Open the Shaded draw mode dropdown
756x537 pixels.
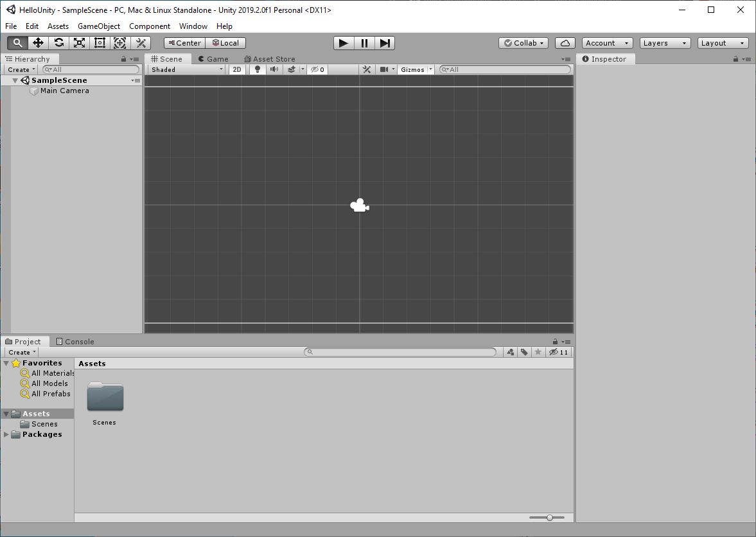click(x=186, y=69)
